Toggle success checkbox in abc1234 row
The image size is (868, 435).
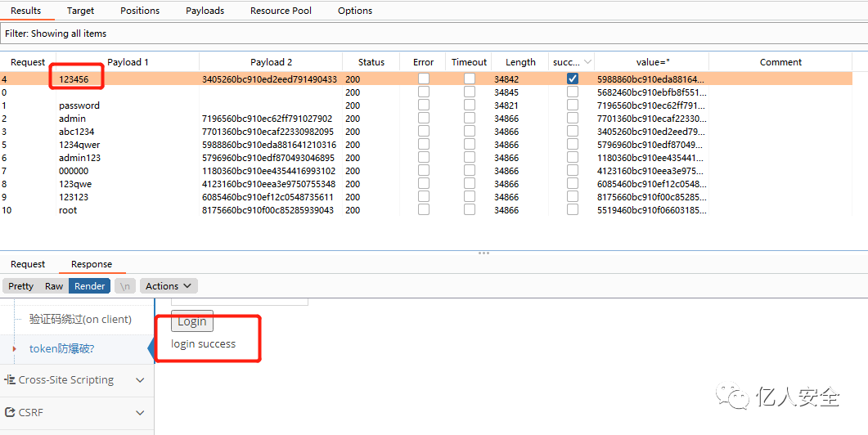click(573, 132)
